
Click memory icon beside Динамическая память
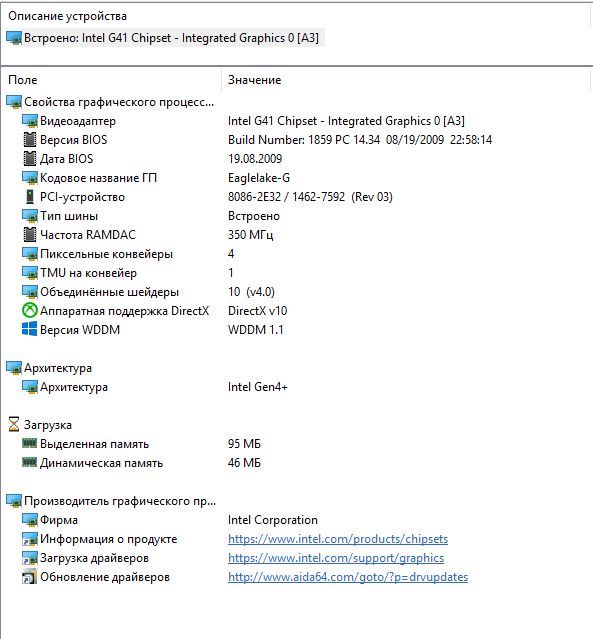[30, 462]
